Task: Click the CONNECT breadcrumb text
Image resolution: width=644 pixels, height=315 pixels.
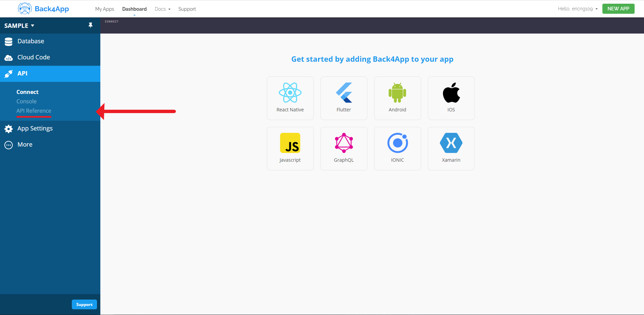Action: [x=112, y=21]
